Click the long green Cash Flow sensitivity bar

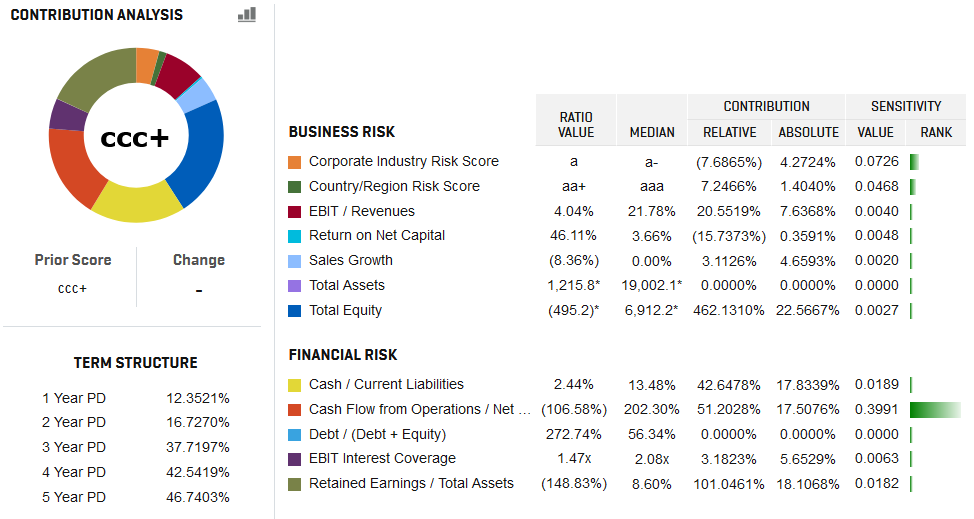[935, 410]
